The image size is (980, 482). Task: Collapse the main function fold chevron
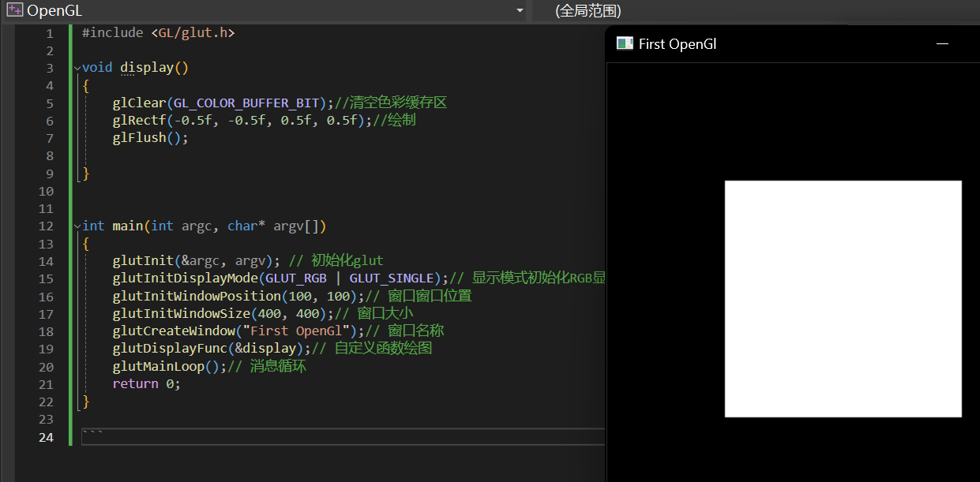click(77, 226)
